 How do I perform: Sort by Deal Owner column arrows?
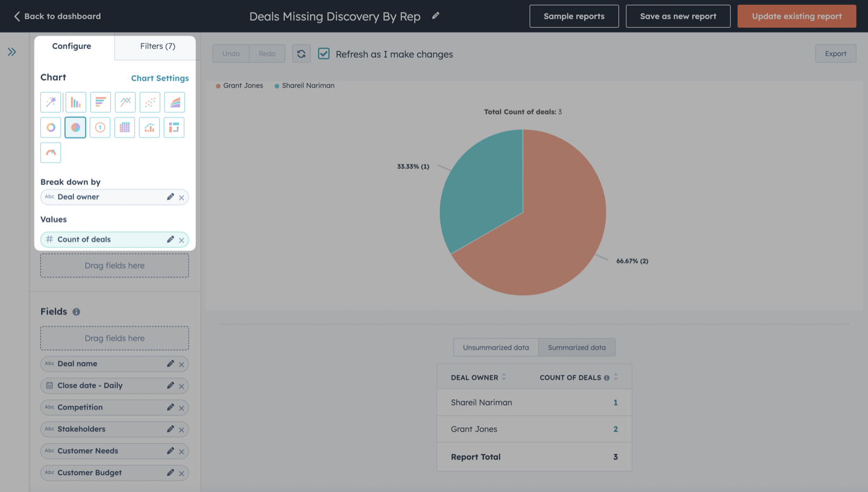point(504,378)
